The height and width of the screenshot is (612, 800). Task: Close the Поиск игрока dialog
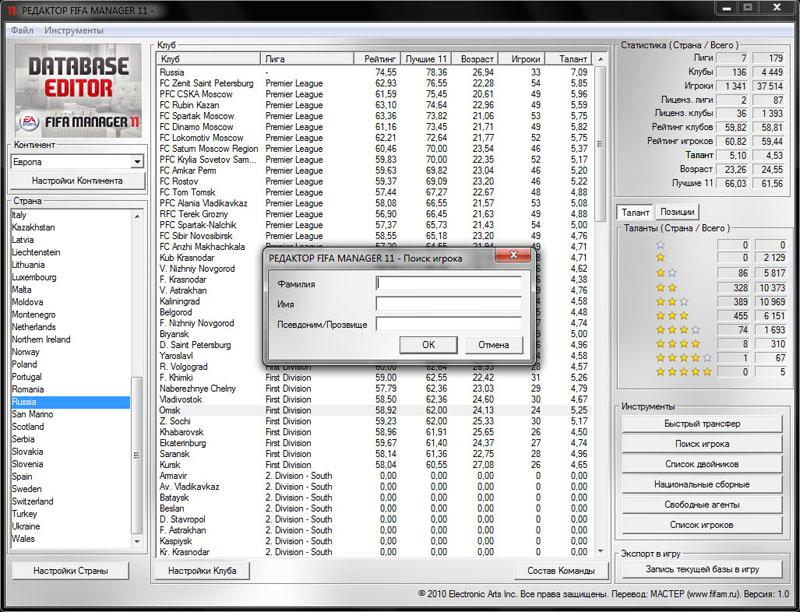[x=513, y=254]
